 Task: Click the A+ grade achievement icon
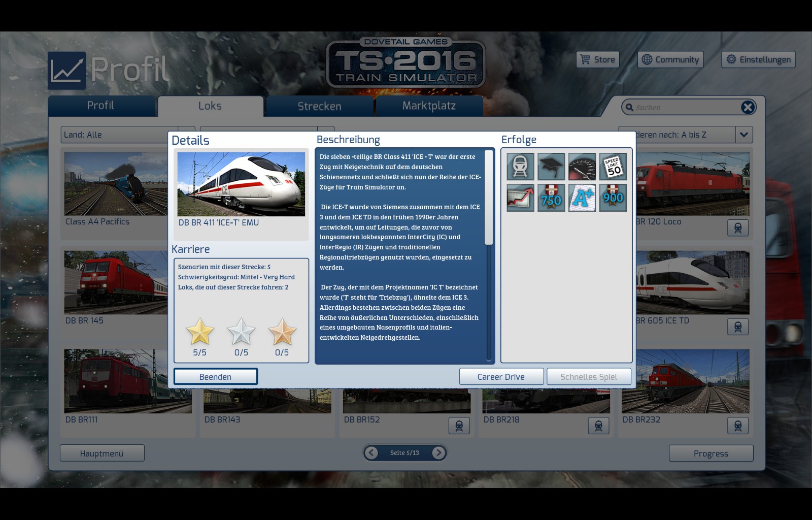[582, 198]
